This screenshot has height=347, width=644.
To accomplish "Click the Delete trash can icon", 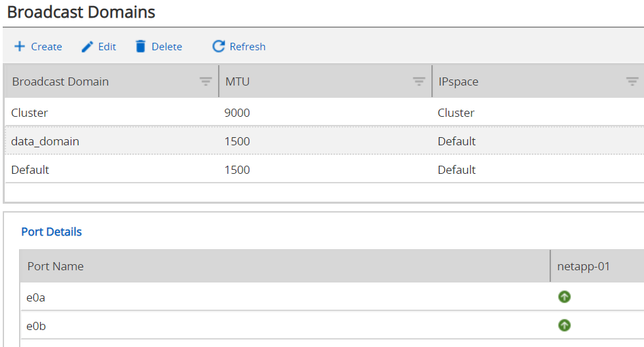I will tap(141, 46).
